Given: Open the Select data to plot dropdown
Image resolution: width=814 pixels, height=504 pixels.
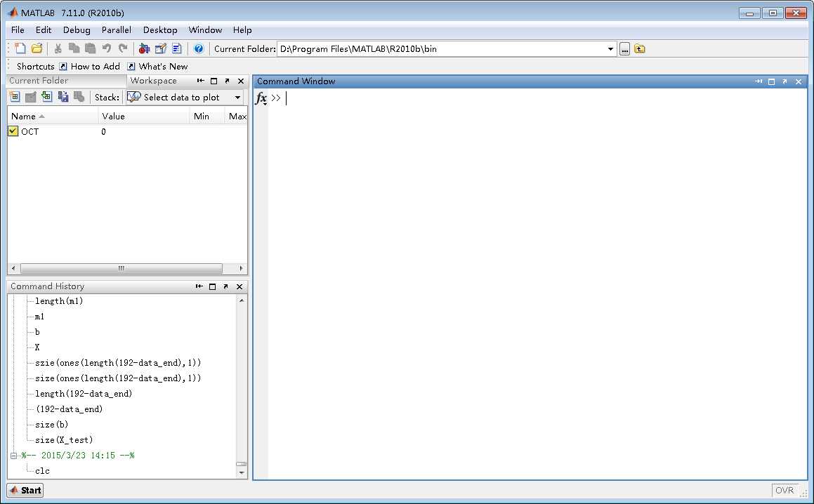Looking at the screenshot, I should click(x=238, y=98).
